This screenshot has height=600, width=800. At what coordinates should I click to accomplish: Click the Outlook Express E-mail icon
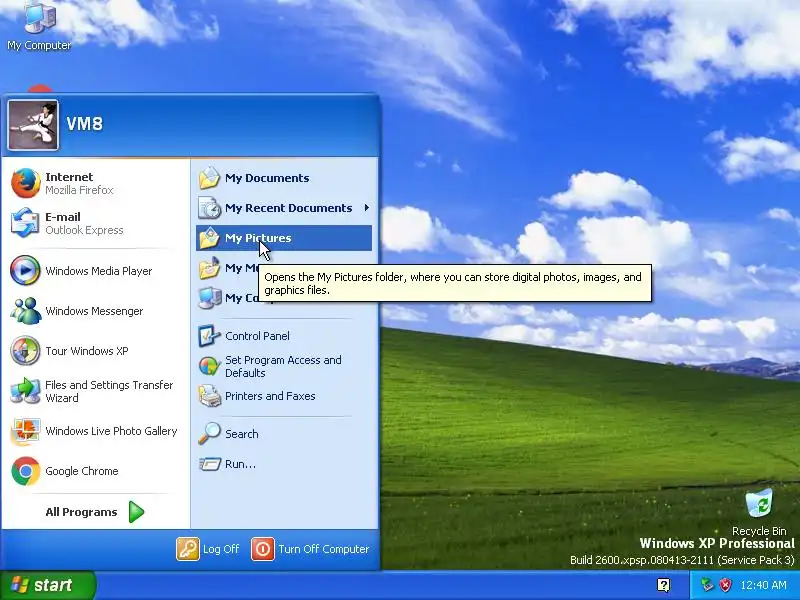[25, 223]
